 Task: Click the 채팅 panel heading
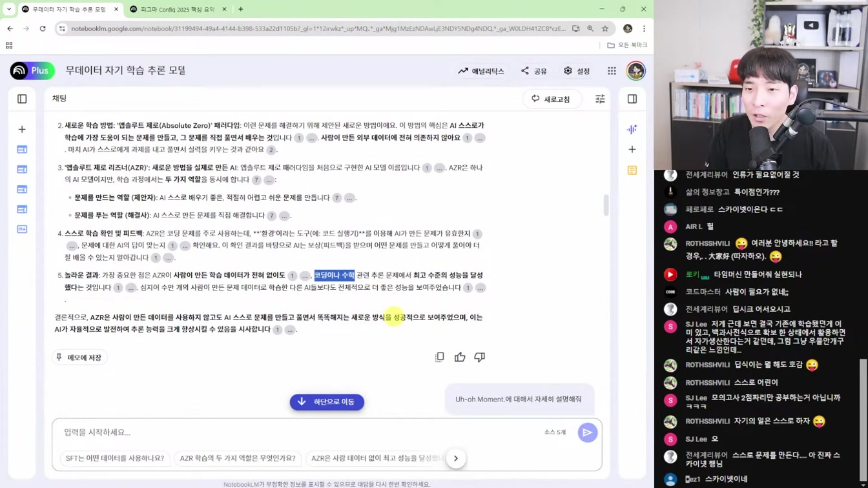pos(59,98)
